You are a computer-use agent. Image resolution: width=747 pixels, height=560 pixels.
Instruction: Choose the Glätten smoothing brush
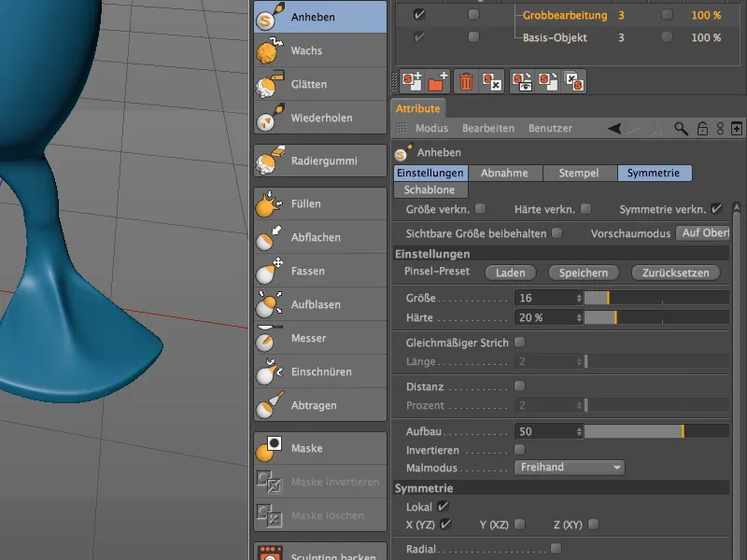[x=320, y=84]
